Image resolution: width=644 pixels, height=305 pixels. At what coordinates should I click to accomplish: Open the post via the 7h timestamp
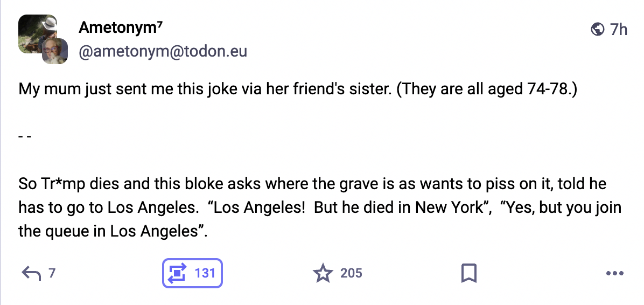click(619, 29)
